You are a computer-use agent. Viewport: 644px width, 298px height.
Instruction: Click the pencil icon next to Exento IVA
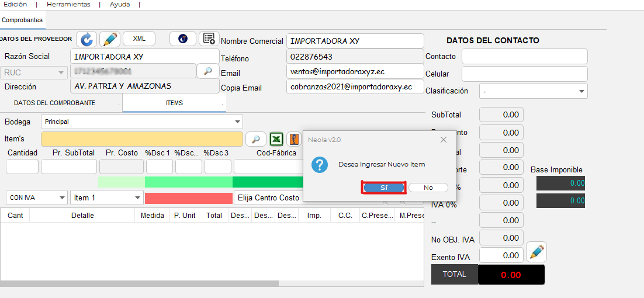(536, 253)
